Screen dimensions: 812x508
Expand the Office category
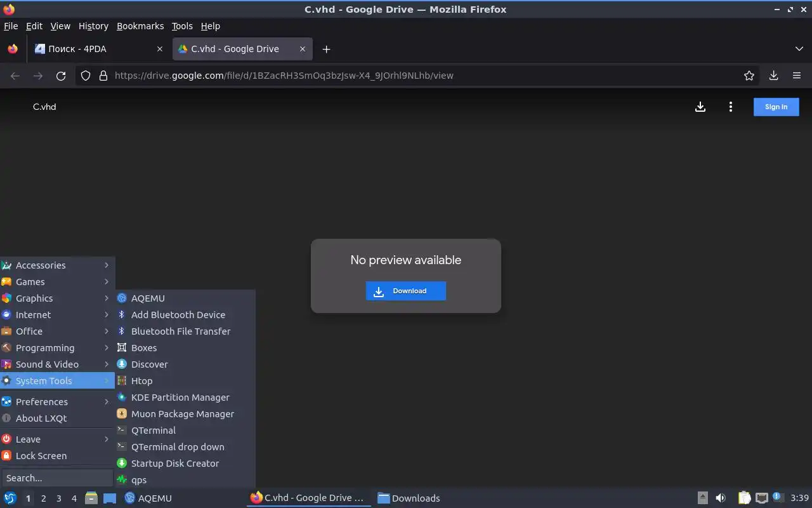coord(57,331)
